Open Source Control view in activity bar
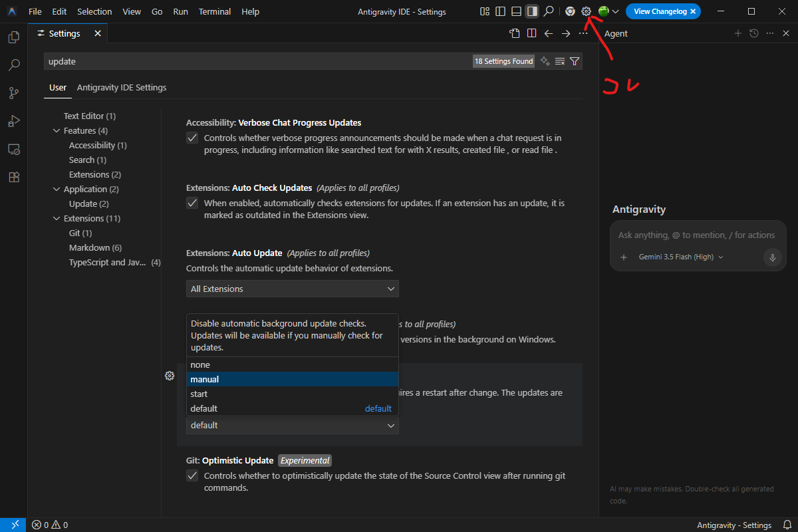Screen dimensions: 798x532 click(13, 93)
